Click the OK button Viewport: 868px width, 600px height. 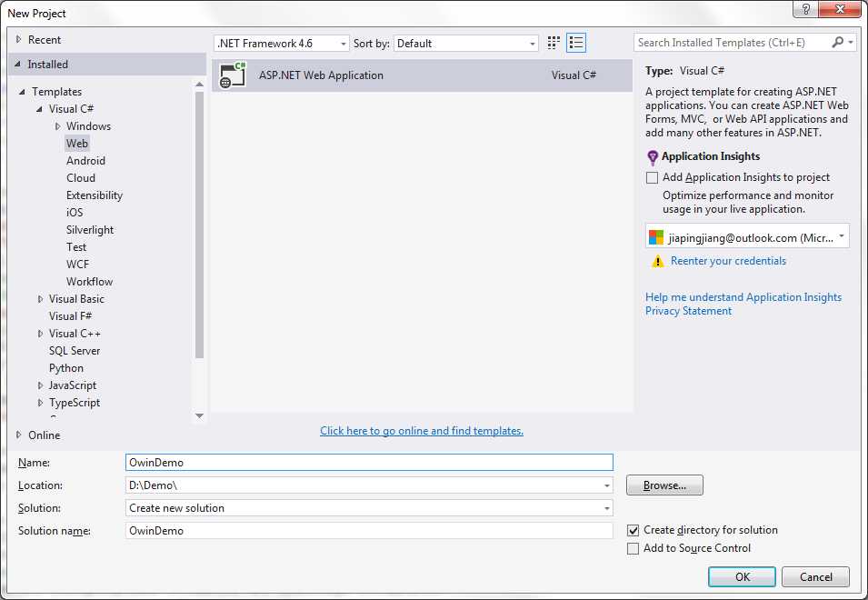(x=742, y=576)
